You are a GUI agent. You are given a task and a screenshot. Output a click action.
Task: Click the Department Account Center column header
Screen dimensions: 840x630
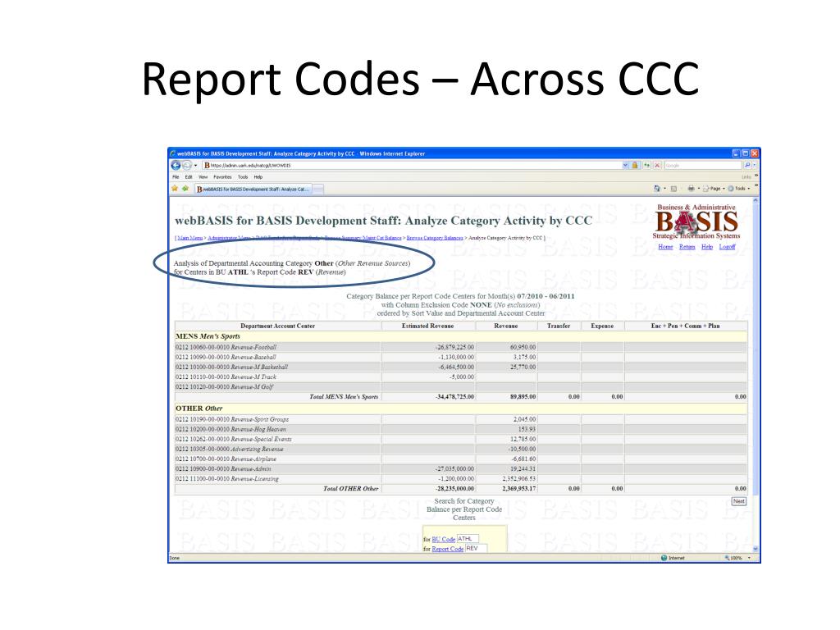277,326
